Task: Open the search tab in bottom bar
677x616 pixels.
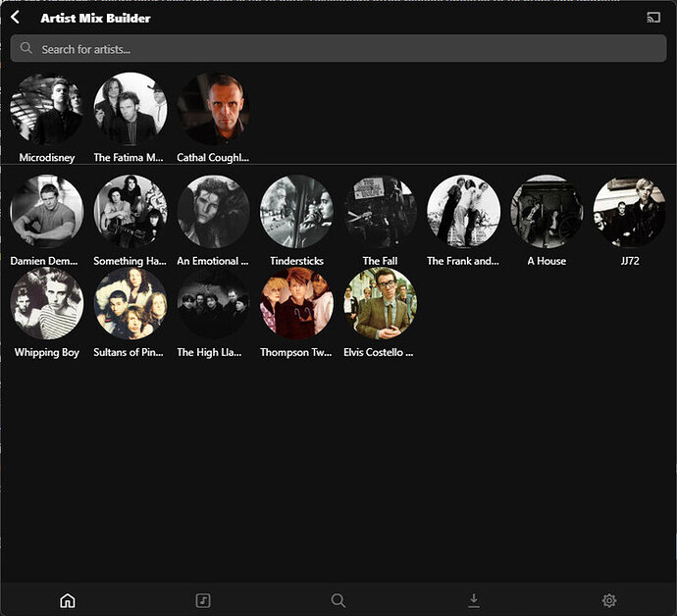Action: [x=338, y=600]
